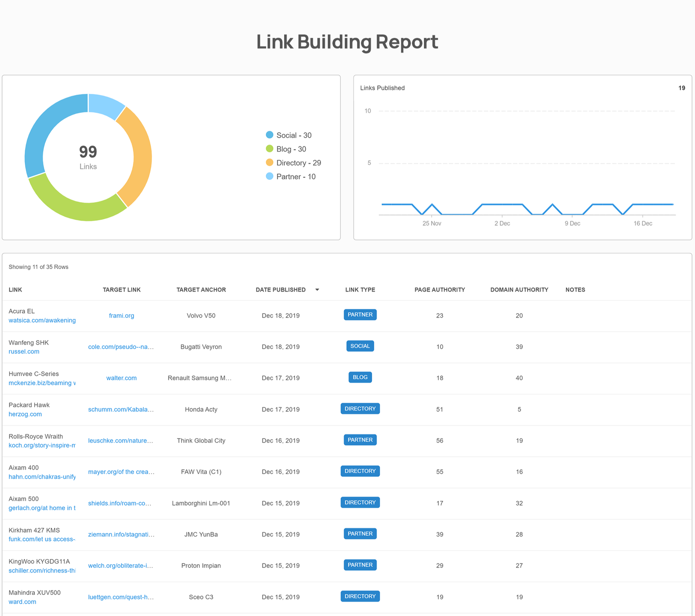Click the Think Global City anchor cell
This screenshot has width=695, height=616.
tap(201, 440)
